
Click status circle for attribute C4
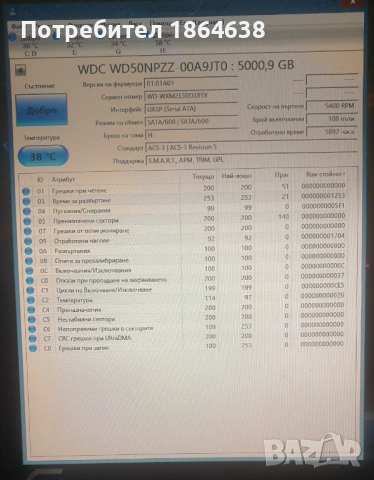pos(31,310)
